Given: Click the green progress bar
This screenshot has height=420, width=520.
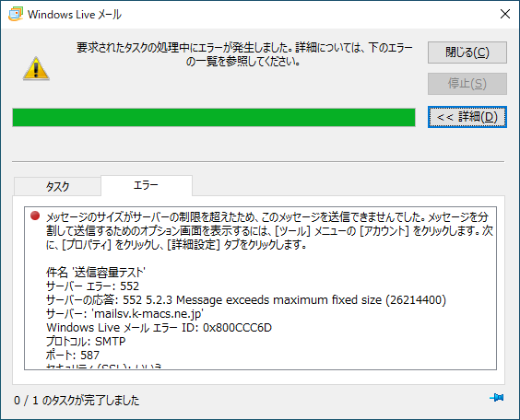Looking at the screenshot, I should click(214, 117).
